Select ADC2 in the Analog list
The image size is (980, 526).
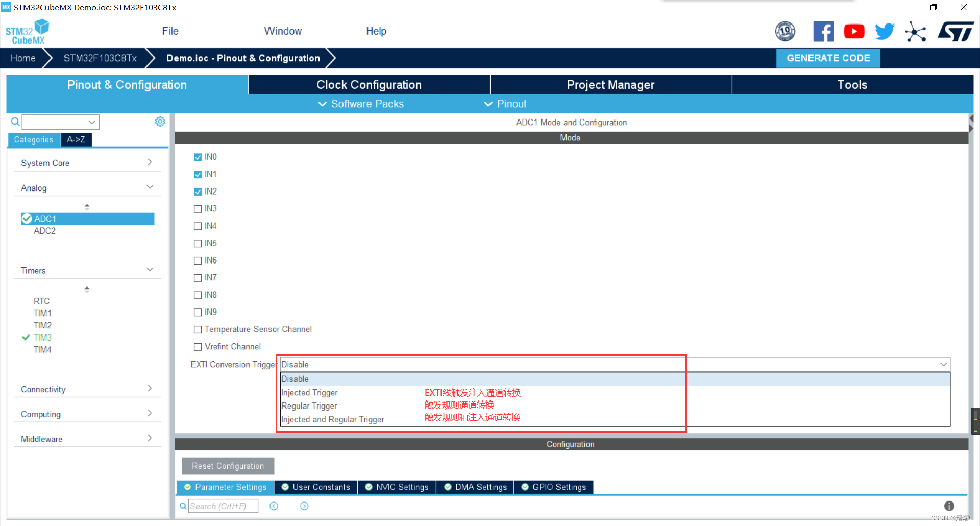pos(44,231)
